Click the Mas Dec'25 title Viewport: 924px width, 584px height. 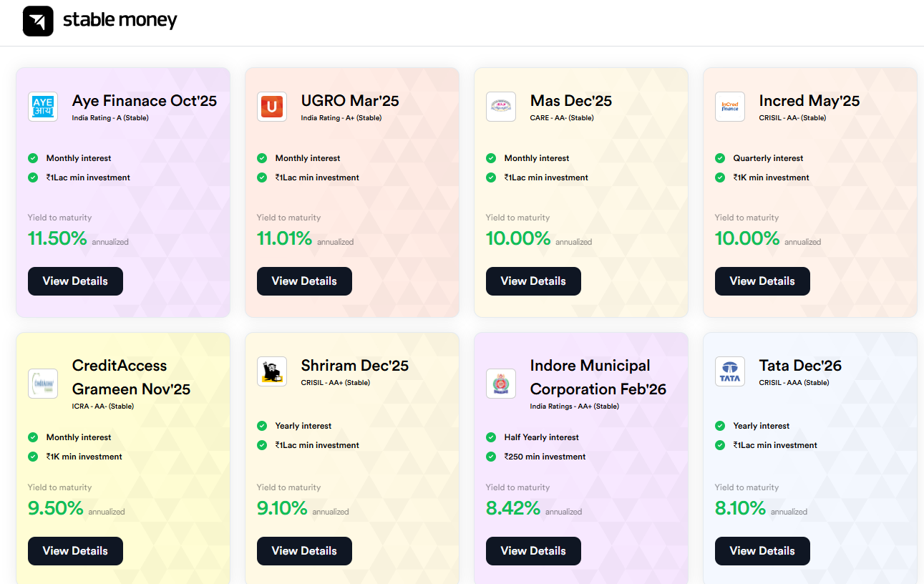[571, 101]
